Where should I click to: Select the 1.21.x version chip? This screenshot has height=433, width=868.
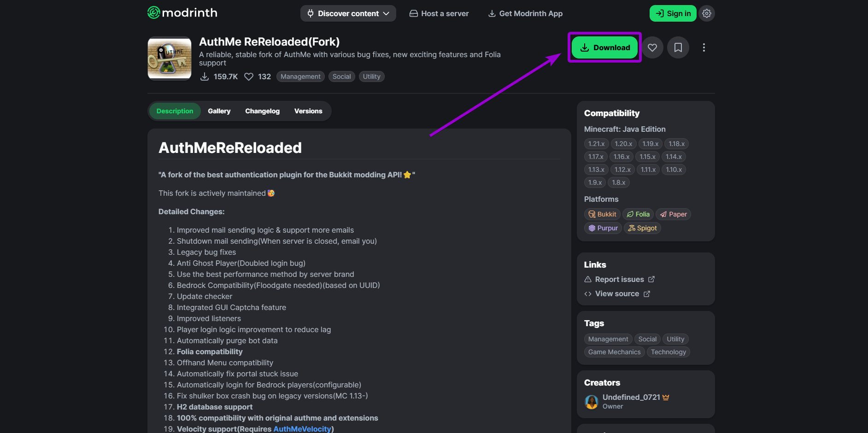pos(597,144)
